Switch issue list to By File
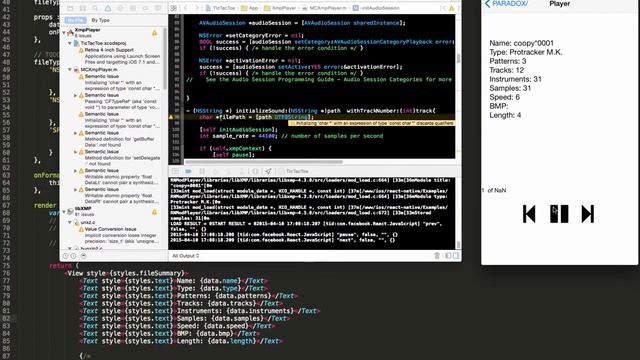This screenshot has height=360, width=640. click(x=76, y=20)
